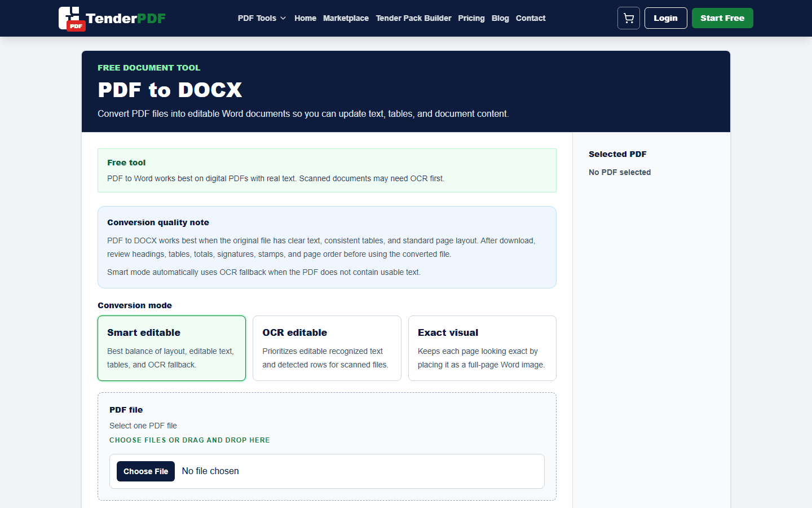Open the shopping cart icon

coord(629,18)
